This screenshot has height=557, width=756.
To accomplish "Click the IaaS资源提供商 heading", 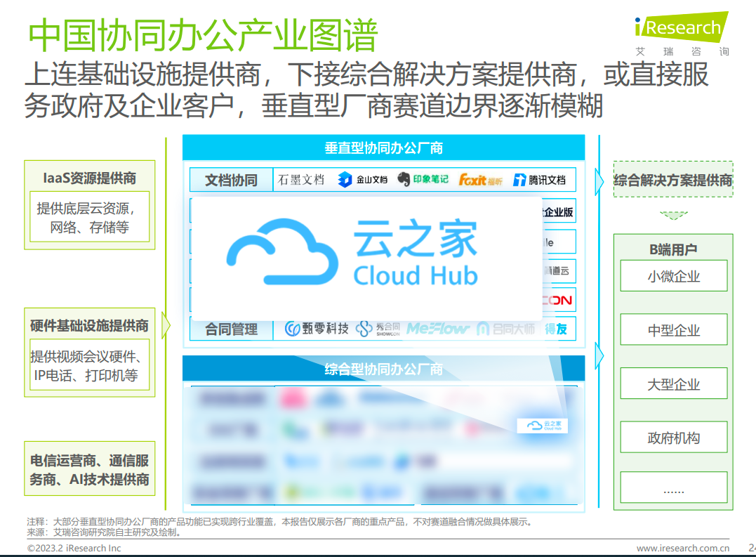I will 90,178.
